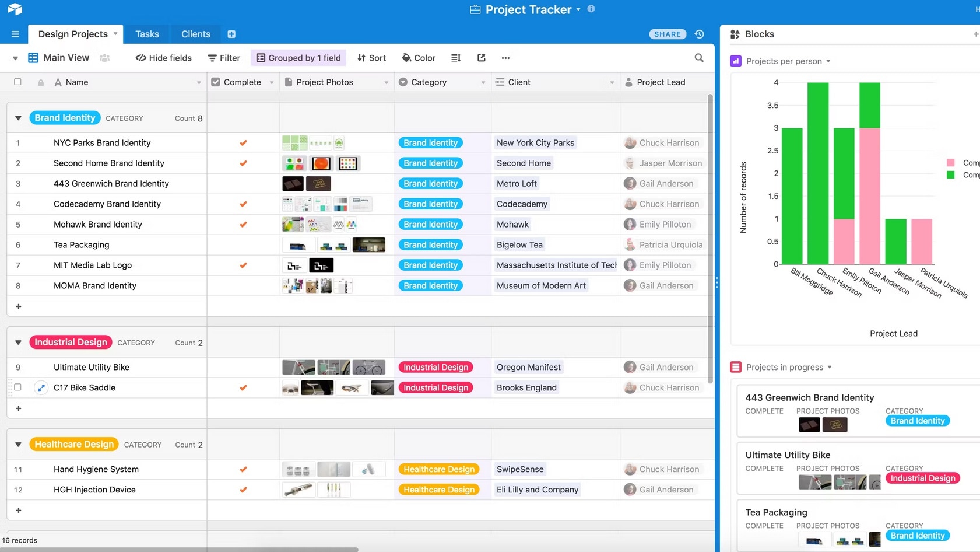
Task: Open the Color menu in the toolbar
Action: (418, 58)
